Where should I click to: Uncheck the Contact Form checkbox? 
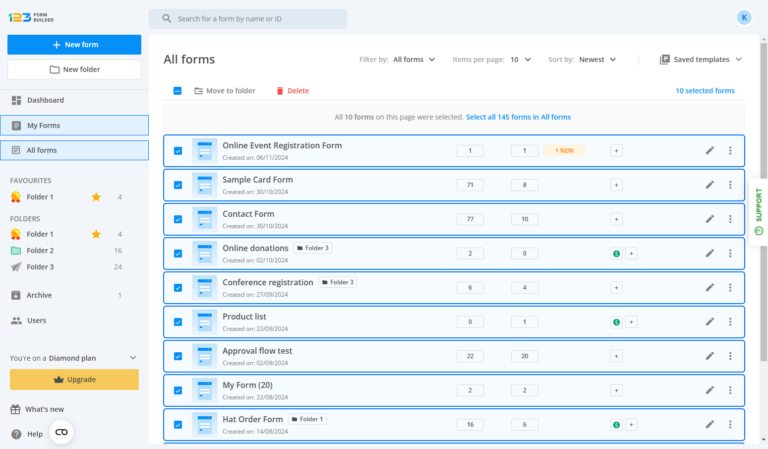pos(178,219)
